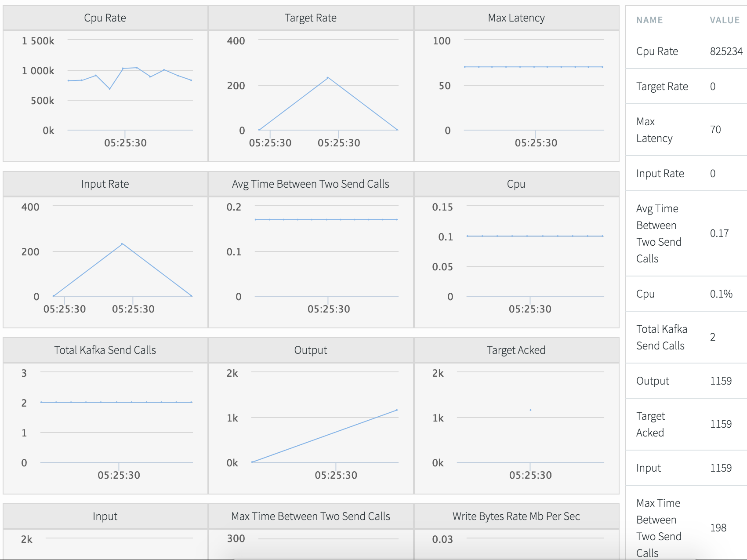Screen dimensions: 747x560
Task: Click the lowest dip point on Cpu Rate graph
Action: pyautogui.click(x=109, y=89)
